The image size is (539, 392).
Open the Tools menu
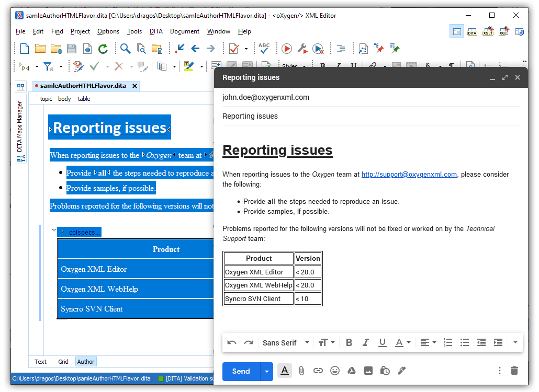pyautogui.click(x=134, y=31)
